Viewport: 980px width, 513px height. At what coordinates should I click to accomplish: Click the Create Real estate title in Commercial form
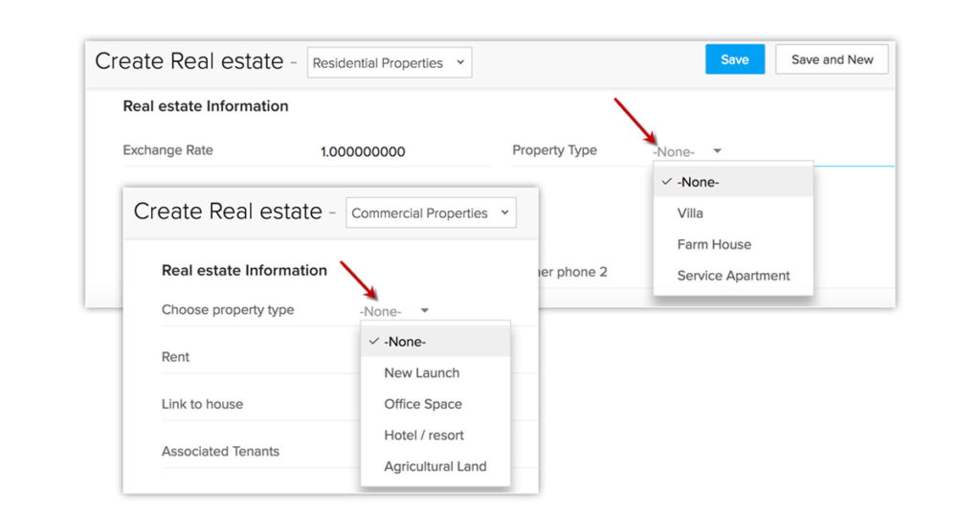(228, 212)
